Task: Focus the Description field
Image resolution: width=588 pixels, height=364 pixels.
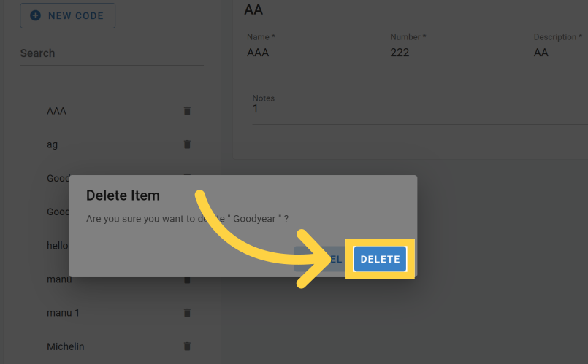Action: [x=559, y=53]
